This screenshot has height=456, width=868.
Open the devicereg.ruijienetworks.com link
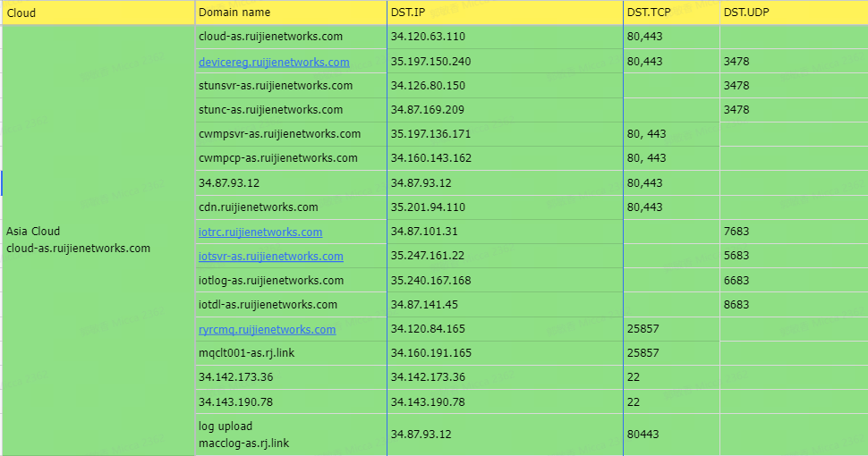click(274, 62)
